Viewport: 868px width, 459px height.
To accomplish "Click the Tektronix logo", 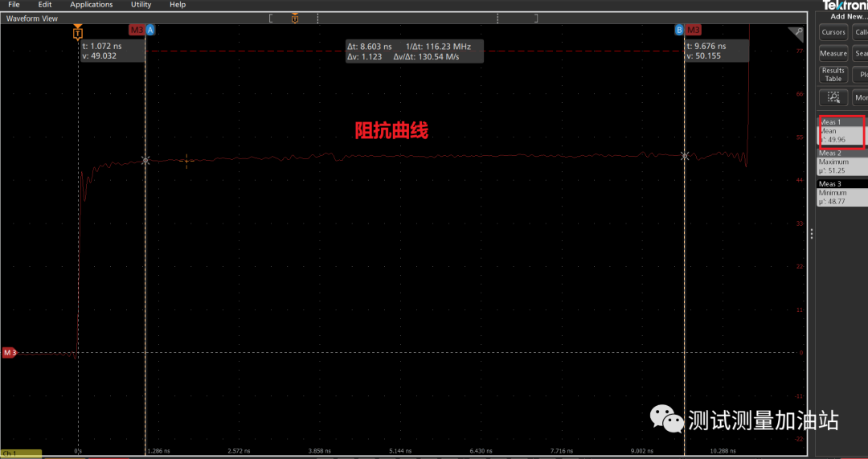I will [845, 6].
